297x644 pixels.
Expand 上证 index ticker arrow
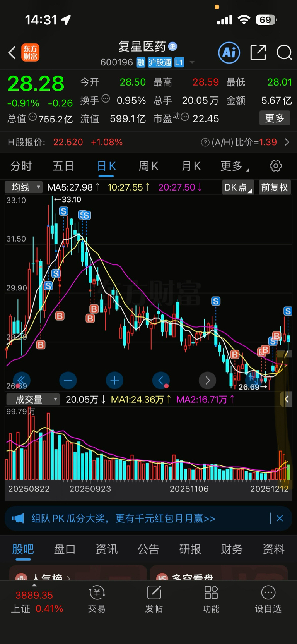click(x=34, y=585)
